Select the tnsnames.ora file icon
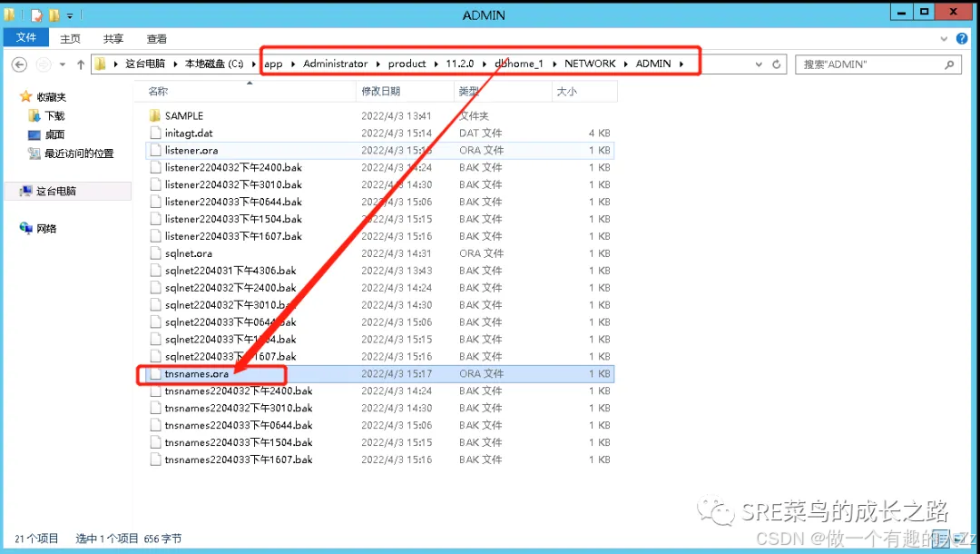Viewport: 980px width, 554px height. pos(156,374)
